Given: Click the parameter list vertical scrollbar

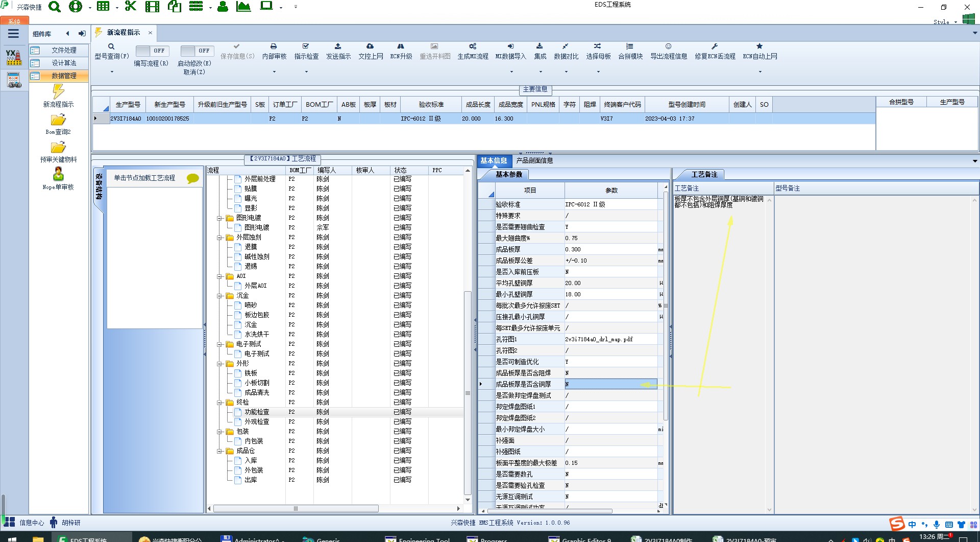Looking at the screenshot, I should coord(665,307).
